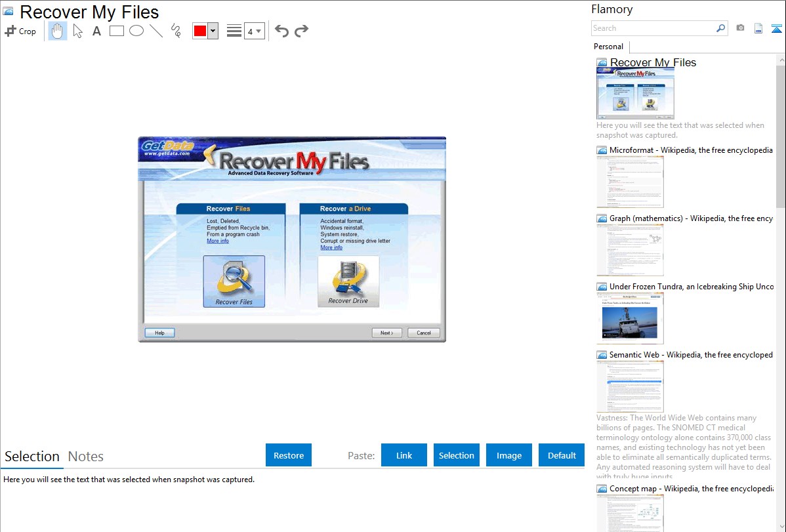
Task: Undo the last annotation
Action: pos(281,31)
